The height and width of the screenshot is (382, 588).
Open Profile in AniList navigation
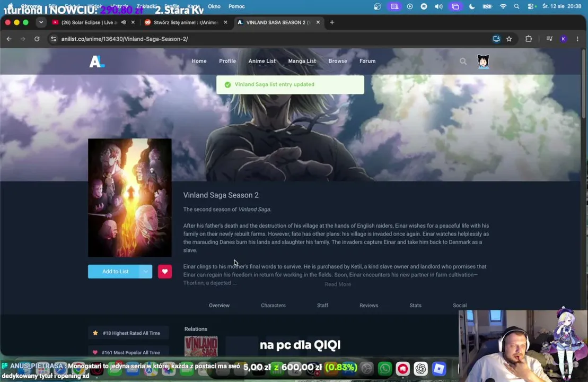[x=227, y=61]
